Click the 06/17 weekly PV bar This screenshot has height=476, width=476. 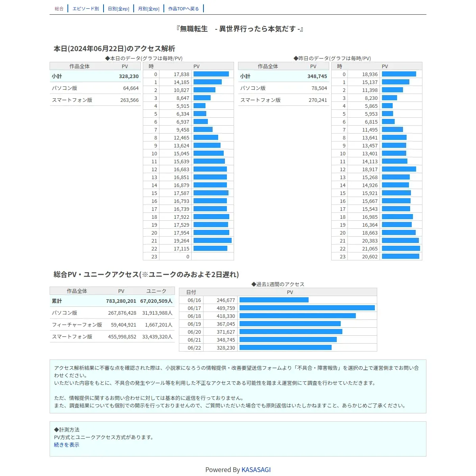click(x=307, y=308)
